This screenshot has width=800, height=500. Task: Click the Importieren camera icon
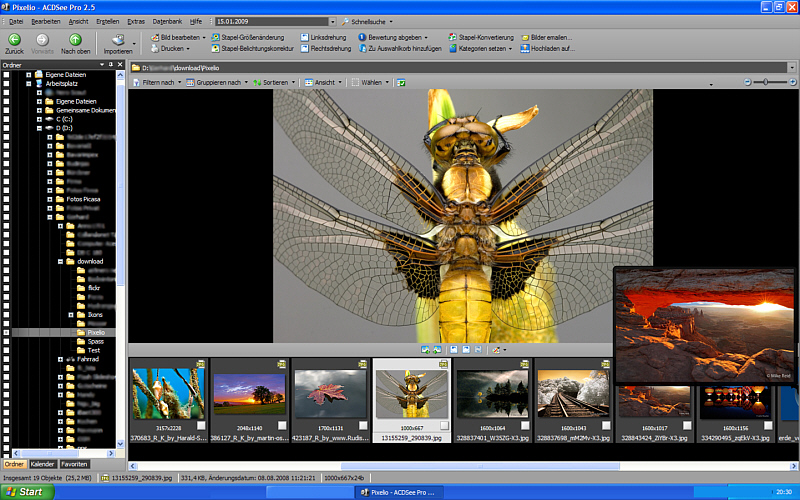(x=117, y=39)
